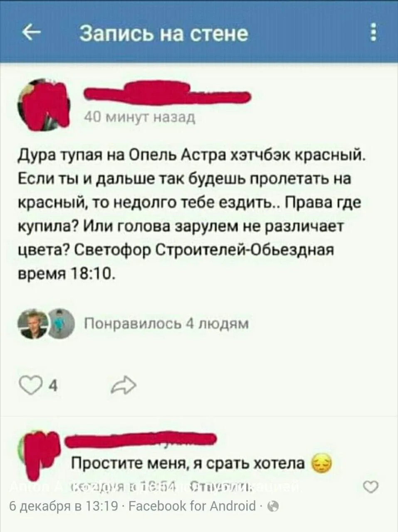Open the post author's redacted avatar
The height and width of the screenshot is (532, 398).
tap(43, 105)
